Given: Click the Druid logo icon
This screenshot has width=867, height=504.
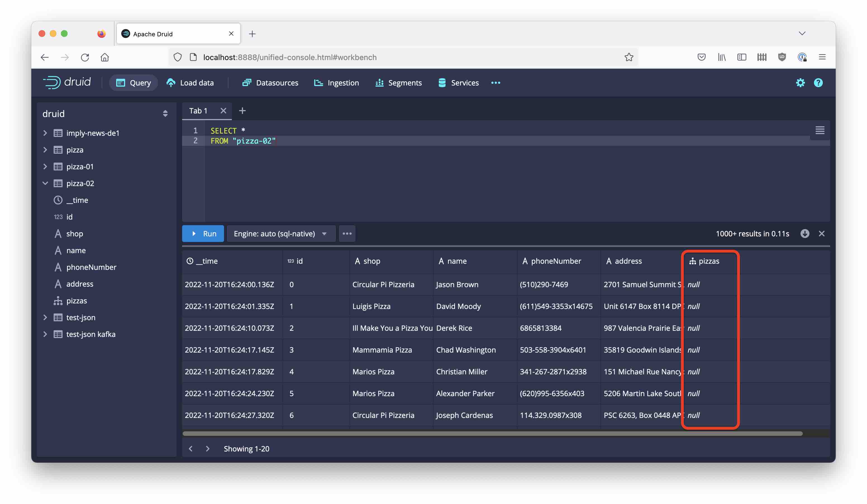Looking at the screenshot, I should pos(50,82).
